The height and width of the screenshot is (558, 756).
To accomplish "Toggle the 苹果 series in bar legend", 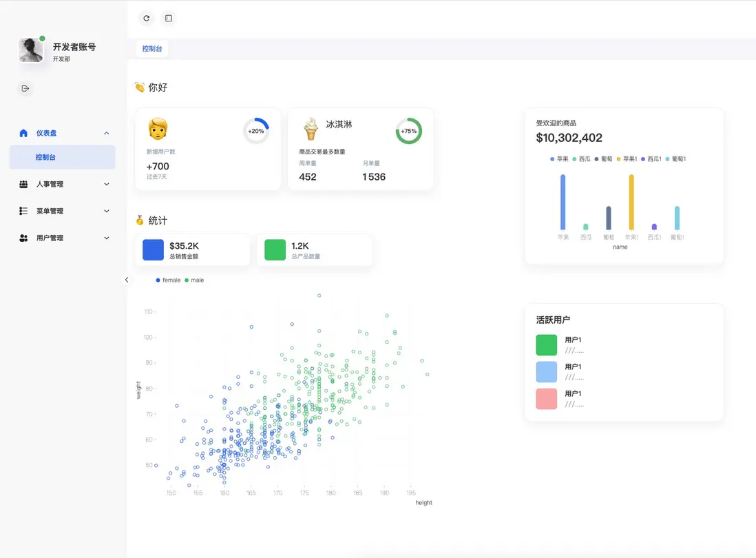I will (559, 158).
